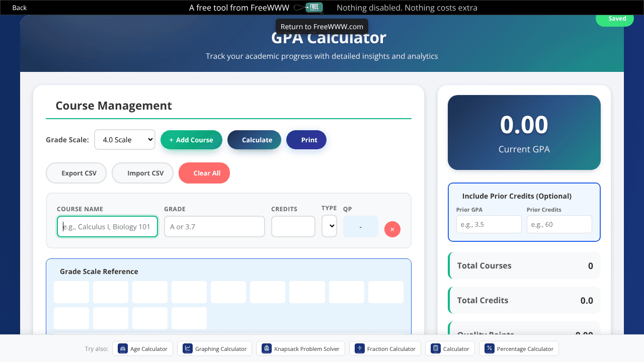
Task: Click the 'A free tool from FreeWWW' text
Action: [239, 8]
